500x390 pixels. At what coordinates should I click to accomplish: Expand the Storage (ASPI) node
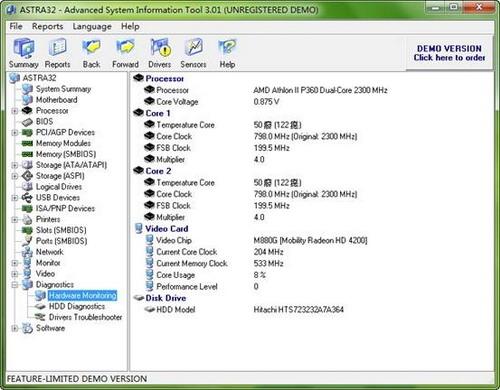(x=15, y=176)
